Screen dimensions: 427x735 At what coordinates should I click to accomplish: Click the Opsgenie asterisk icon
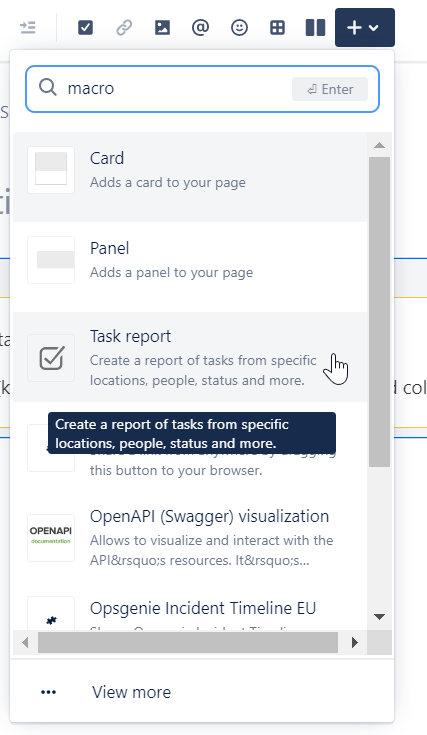(51, 621)
